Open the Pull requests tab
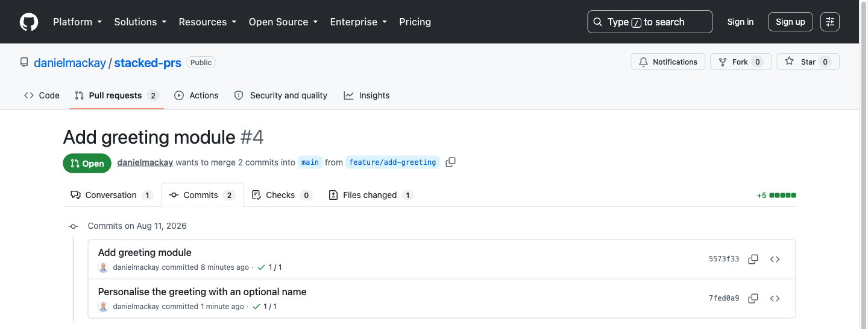Image resolution: width=868 pixels, height=329 pixels. pos(117,95)
